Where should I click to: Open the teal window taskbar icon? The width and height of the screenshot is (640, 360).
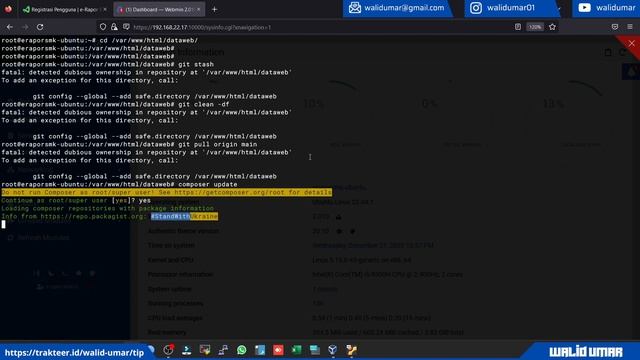click(315, 350)
